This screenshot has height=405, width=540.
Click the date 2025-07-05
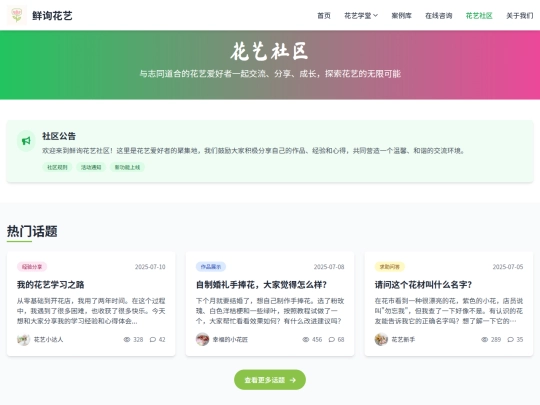coord(508,267)
